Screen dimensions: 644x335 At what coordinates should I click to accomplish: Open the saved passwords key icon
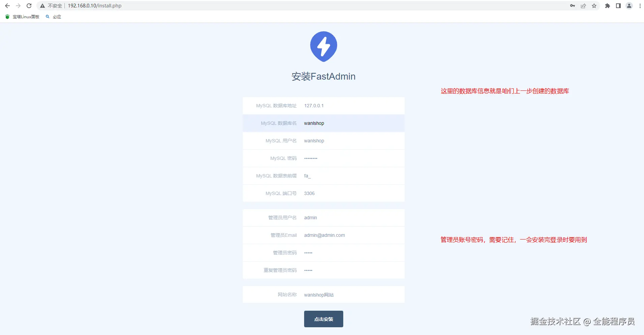(573, 6)
